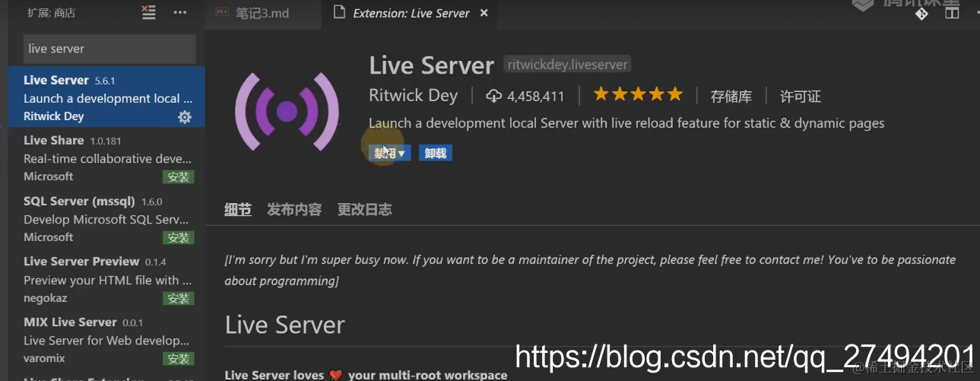Viewport: 980px width, 381px height.
Task: Open the diamond changes icon in the editor toolbar
Action: coord(921,12)
